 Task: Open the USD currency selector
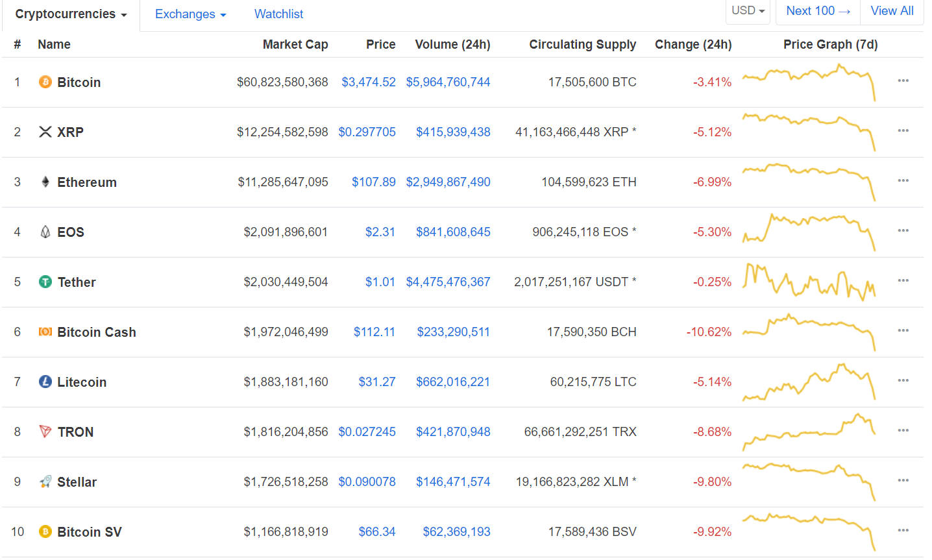point(748,11)
